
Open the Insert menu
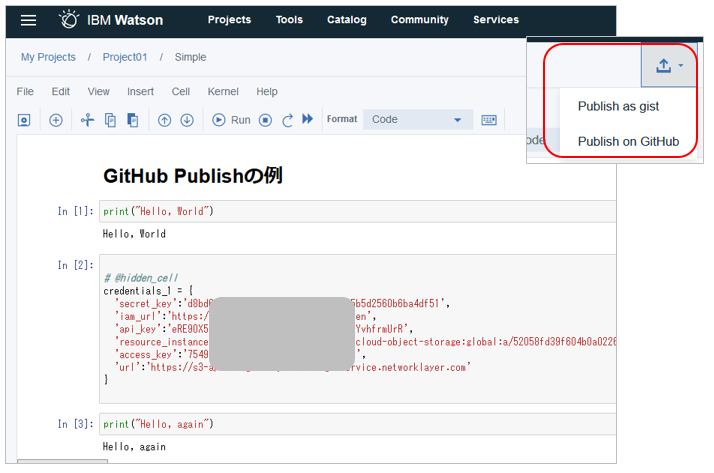point(140,92)
